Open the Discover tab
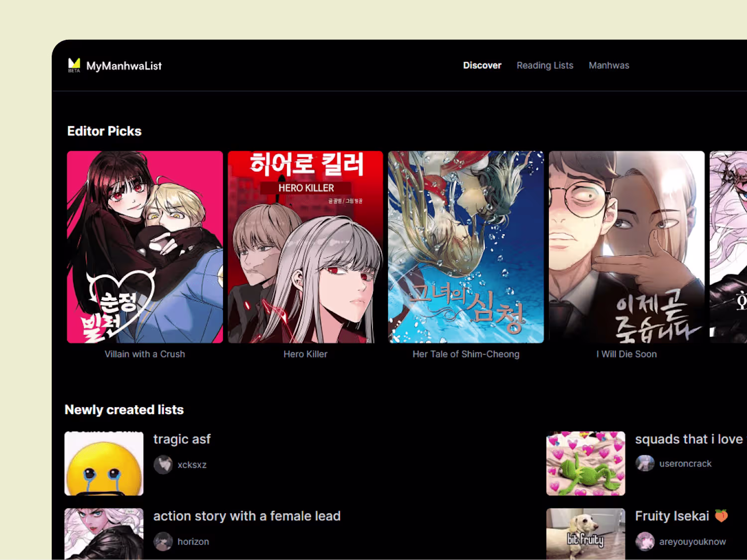 [x=482, y=65]
